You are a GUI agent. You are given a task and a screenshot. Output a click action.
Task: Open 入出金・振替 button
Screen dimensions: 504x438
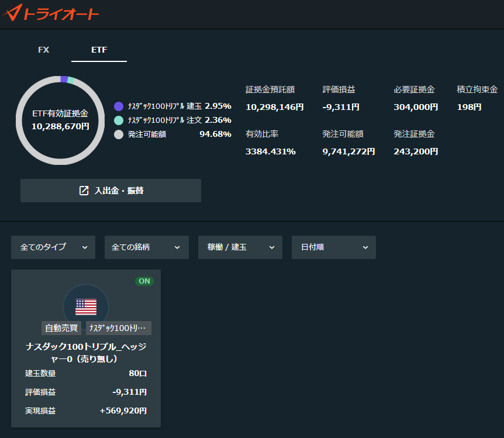coord(111,191)
